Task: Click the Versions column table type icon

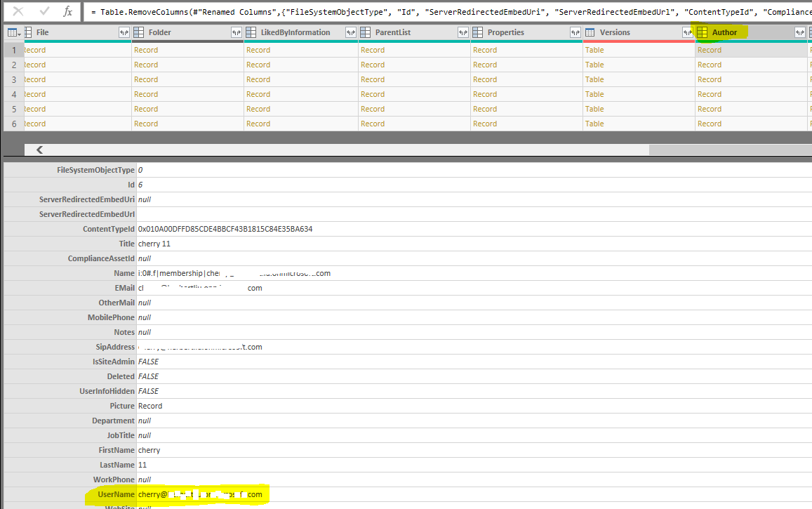Action: (x=590, y=32)
